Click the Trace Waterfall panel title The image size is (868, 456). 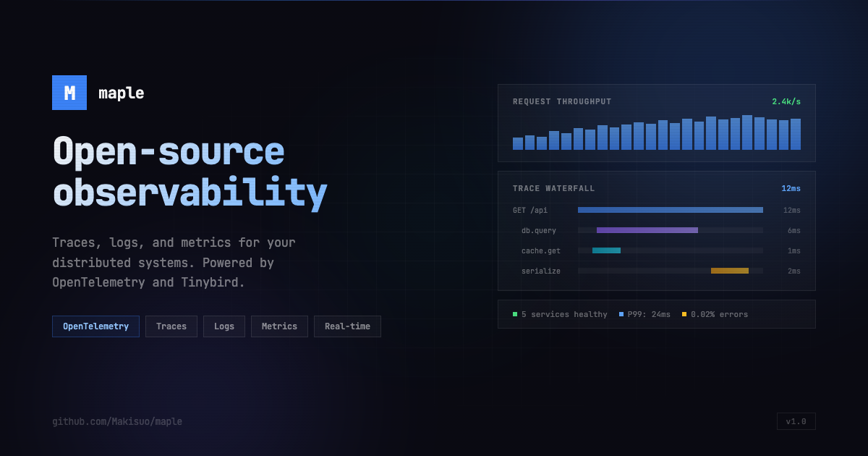tap(553, 189)
